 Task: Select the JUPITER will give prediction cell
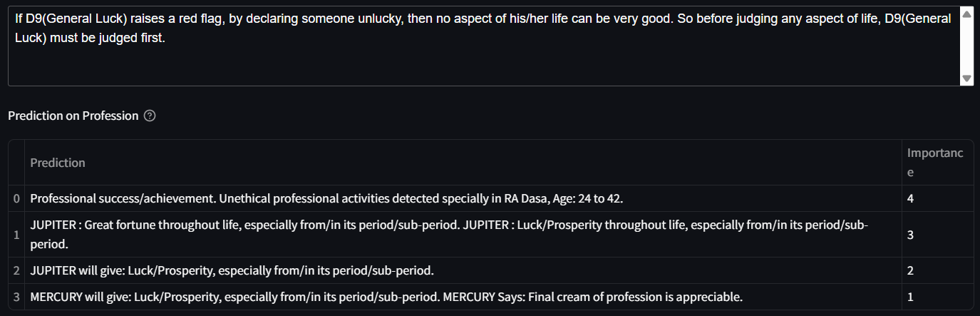[x=463, y=270]
